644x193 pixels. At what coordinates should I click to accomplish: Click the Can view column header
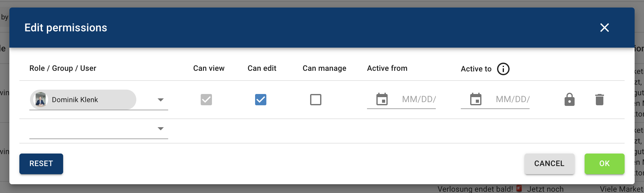209,68
